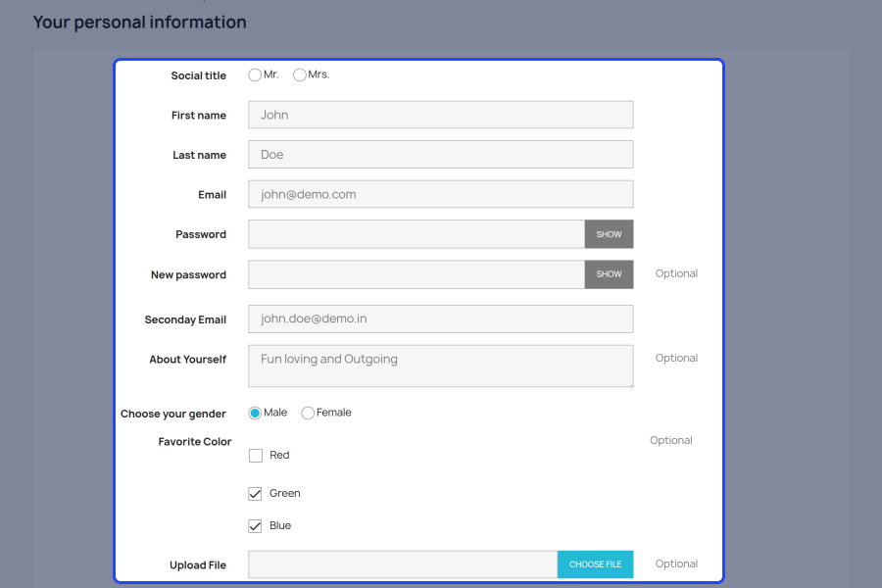Click SHOW beside the New password field
The width and height of the screenshot is (882, 588).
609,274
